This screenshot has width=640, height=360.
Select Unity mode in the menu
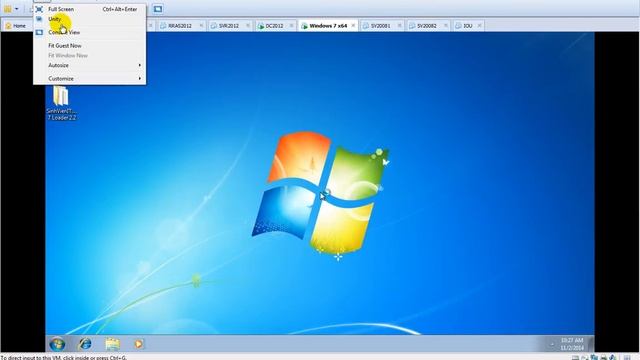[89, 19]
